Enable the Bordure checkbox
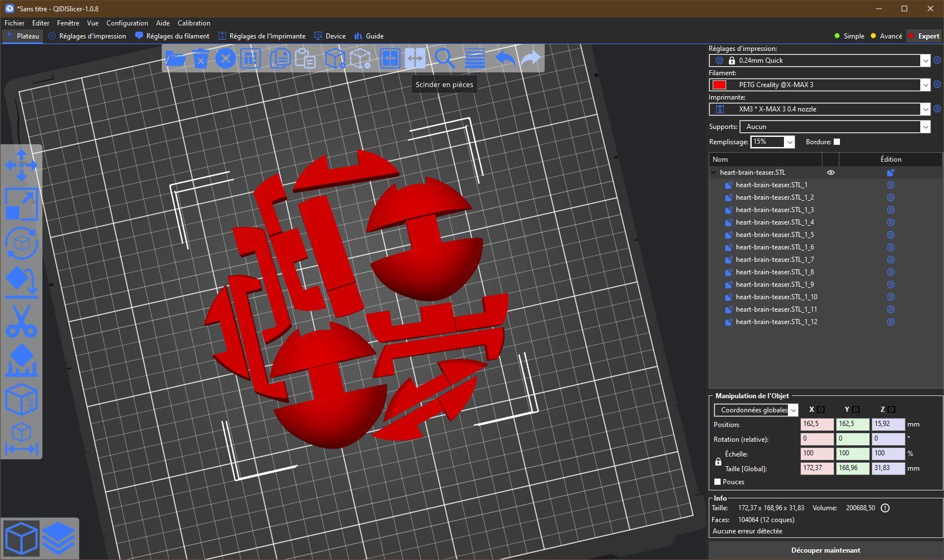Image resolution: width=944 pixels, height=560 pixels. click(x=837, y=142)
